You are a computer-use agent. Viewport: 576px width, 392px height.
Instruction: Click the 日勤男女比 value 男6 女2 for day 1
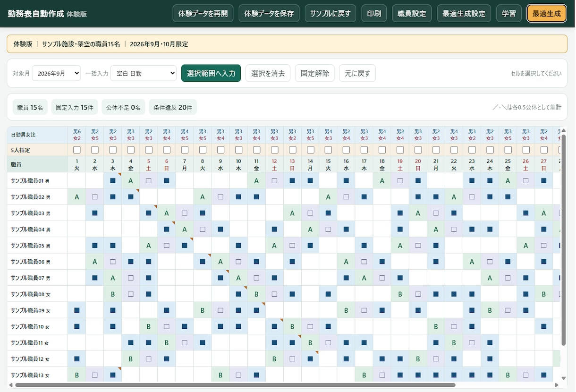[77, 135]
